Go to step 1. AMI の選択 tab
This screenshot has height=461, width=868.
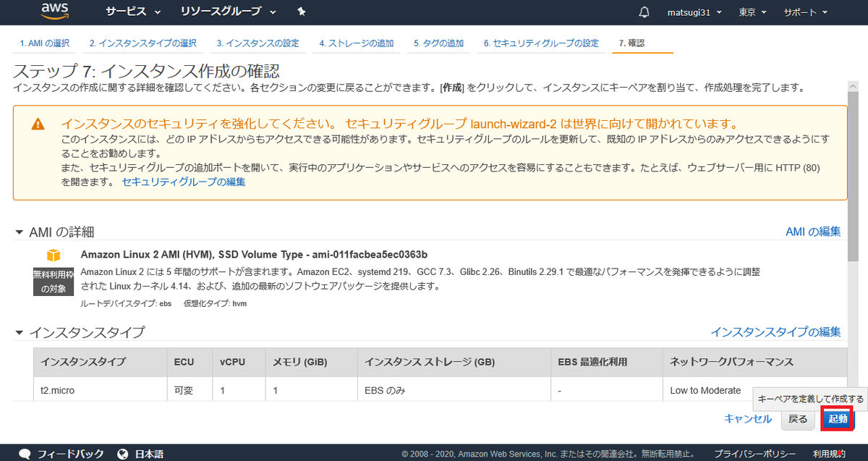[x=45, y=43]
